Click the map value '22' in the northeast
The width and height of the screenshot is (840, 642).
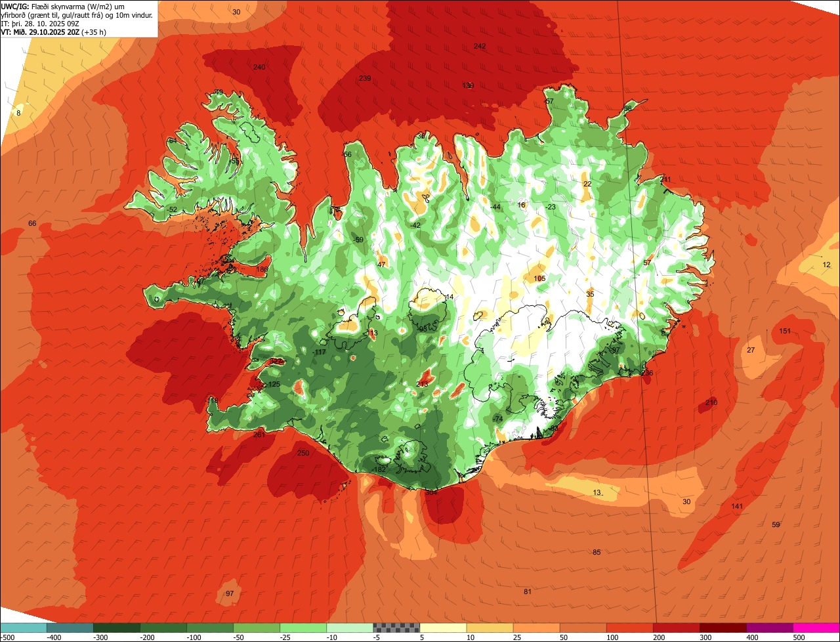point(587,184)
